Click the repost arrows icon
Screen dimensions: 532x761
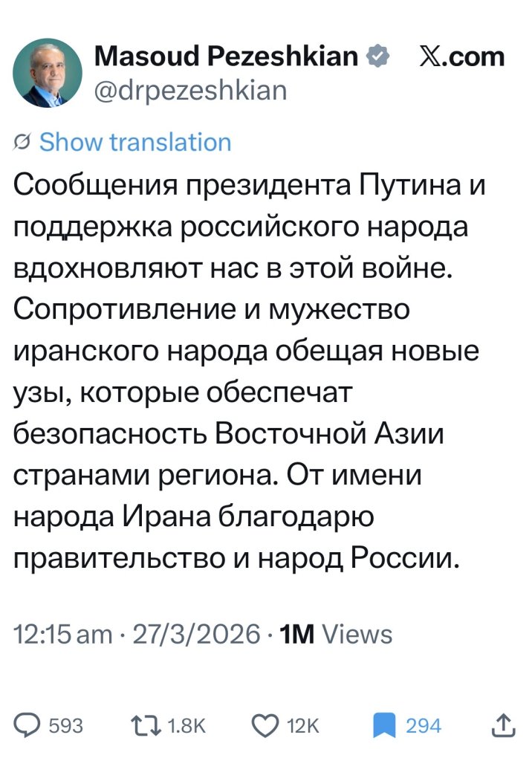pyautogui.click(x=146, y=725)
